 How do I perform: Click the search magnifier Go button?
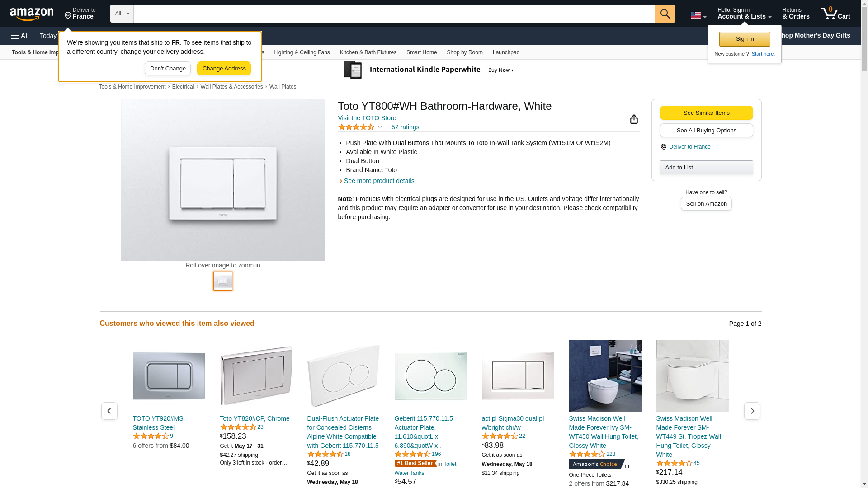(x=665, y=14)
